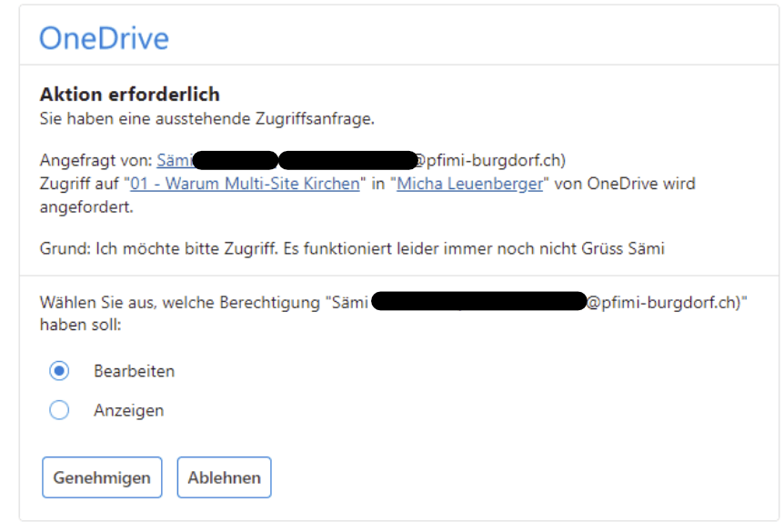Click the "Anzeigen" option label
The image size is (784, 532).
[128, 410]
